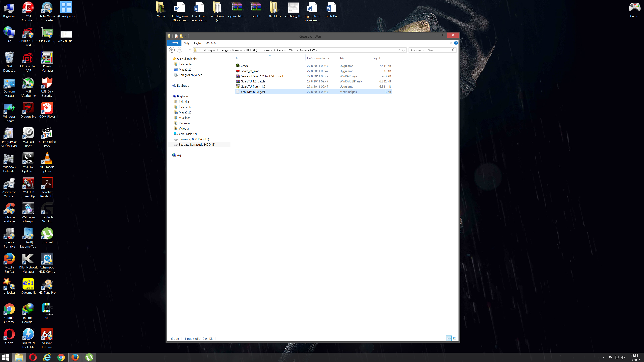Select Belgeler in navigation pane
644x362 pixels.
[184, 102]
